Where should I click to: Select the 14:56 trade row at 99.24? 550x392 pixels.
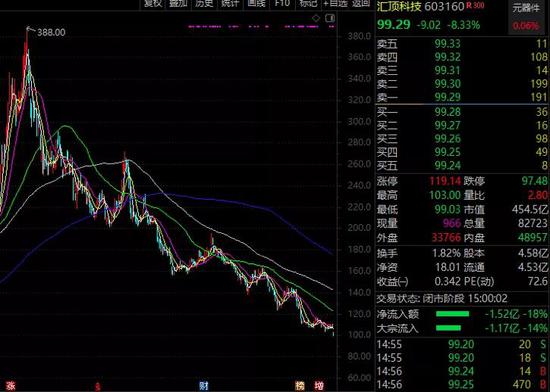pyautogui.click(x=462, y=371)
